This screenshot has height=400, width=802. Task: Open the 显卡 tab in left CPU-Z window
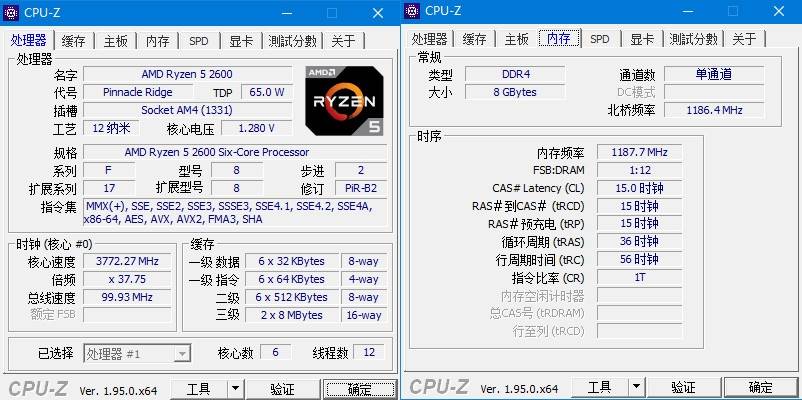(x=241, y=41)
